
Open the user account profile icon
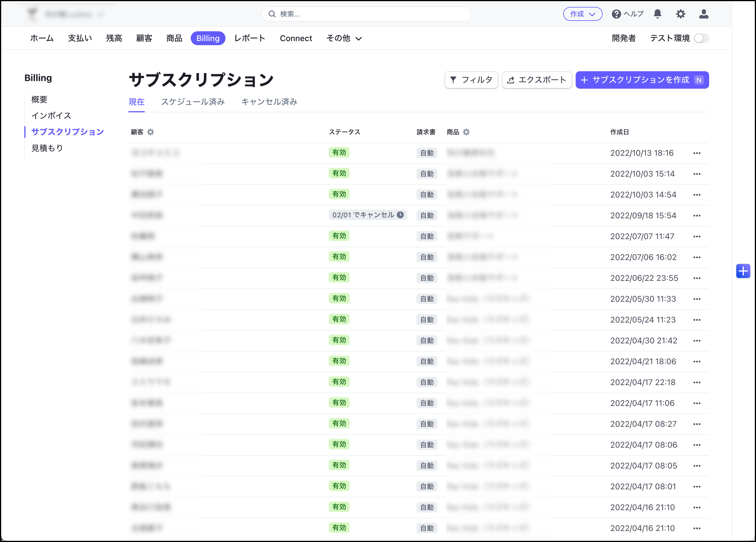[x=703, y=14]
